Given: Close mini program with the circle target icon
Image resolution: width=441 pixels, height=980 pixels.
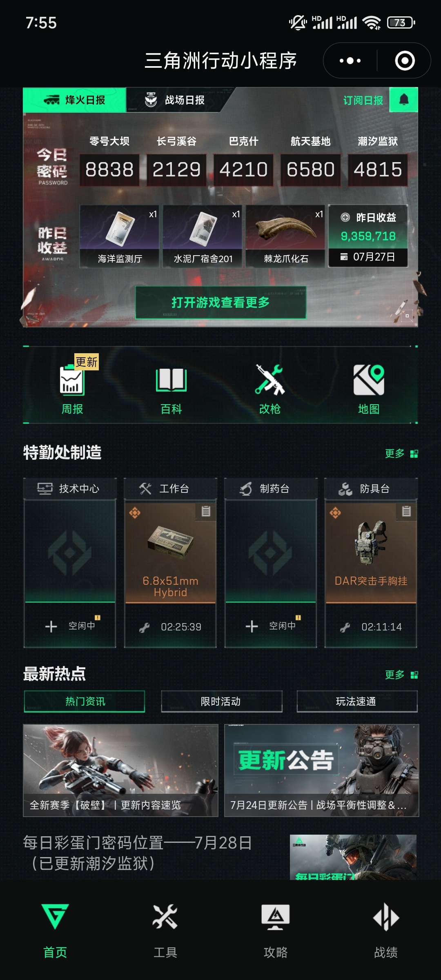Looking at the screenshot, I should (x=405, y=60).
